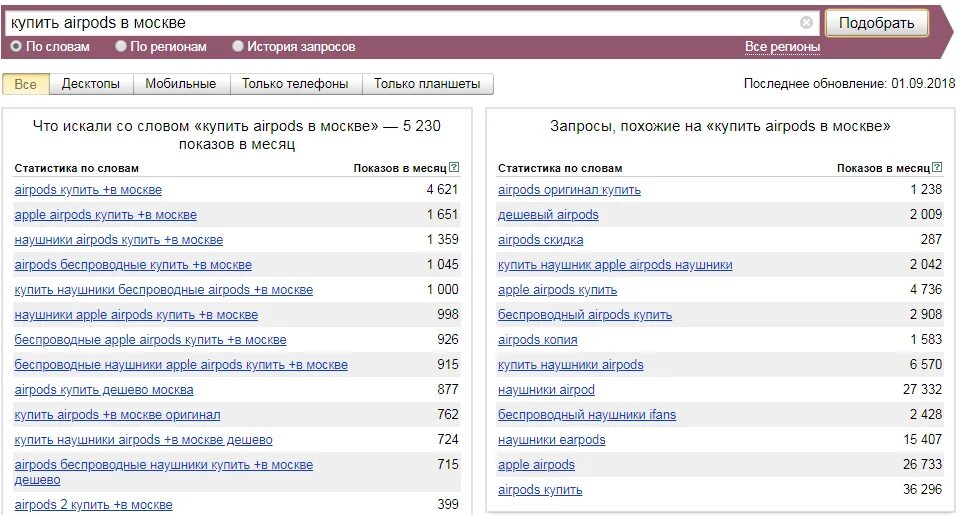Open link 'наушники earpods'
960x515 pixels.
(552, 440)
